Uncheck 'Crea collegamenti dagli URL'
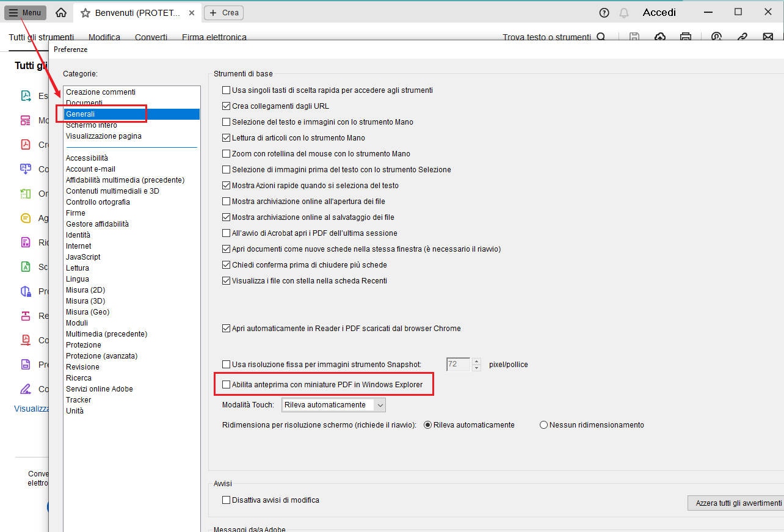Viewport: 784px width, 532px height. [x=227, y=106]
